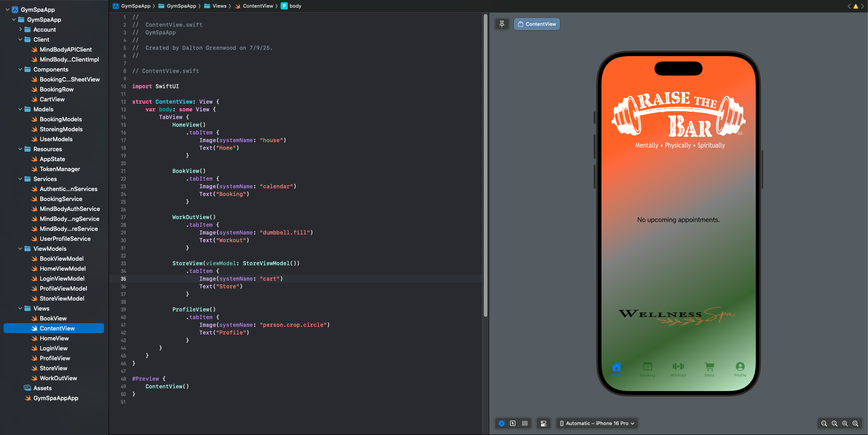Collapse the Components folder

click(x=20, y=69)
